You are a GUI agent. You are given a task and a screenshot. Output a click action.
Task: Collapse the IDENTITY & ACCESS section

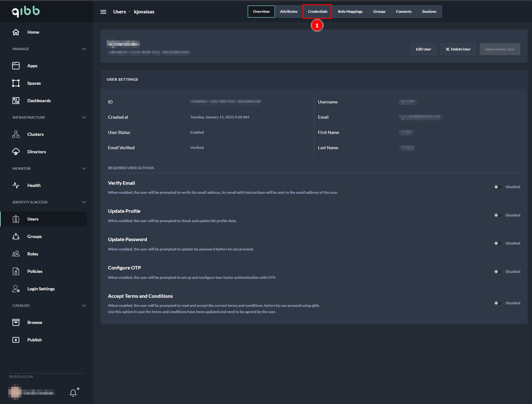click(84, 202)
